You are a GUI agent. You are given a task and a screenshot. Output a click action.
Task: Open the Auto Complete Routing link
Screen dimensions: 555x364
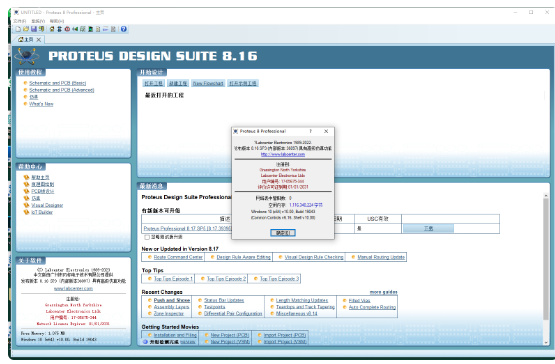coord(372,307)
